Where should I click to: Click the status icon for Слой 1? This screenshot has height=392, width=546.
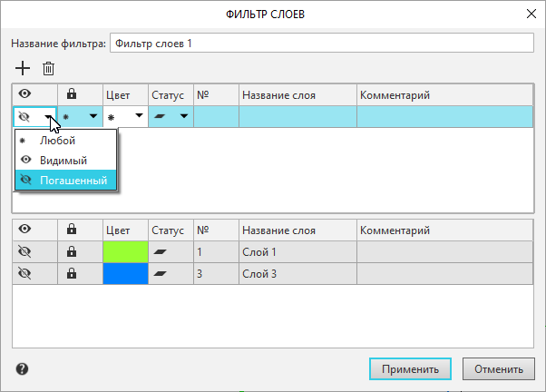point(161,250)
